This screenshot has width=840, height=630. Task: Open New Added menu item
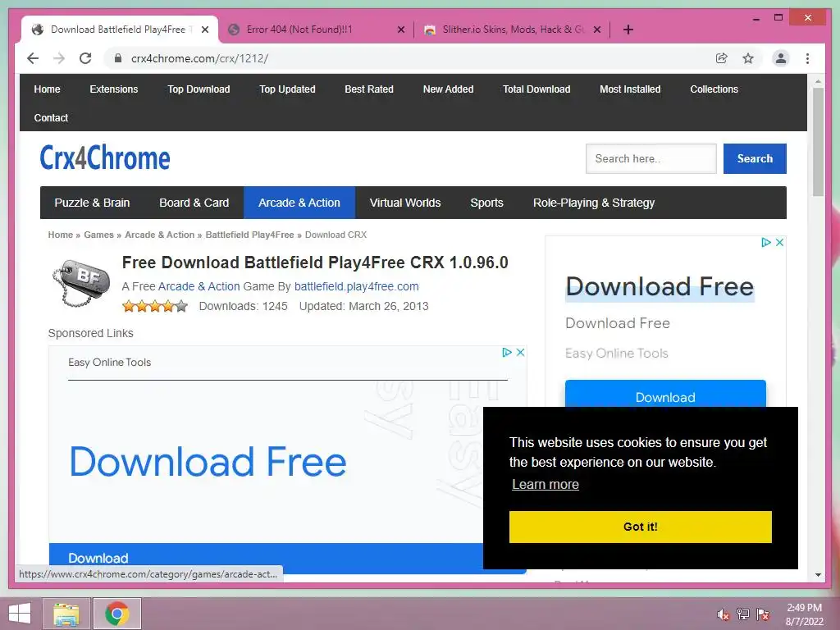pyautogui.click(x=449, y=89)
